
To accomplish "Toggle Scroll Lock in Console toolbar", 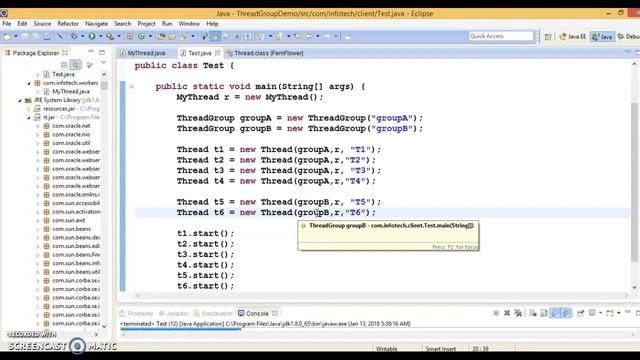I will [x=544, y=313].
